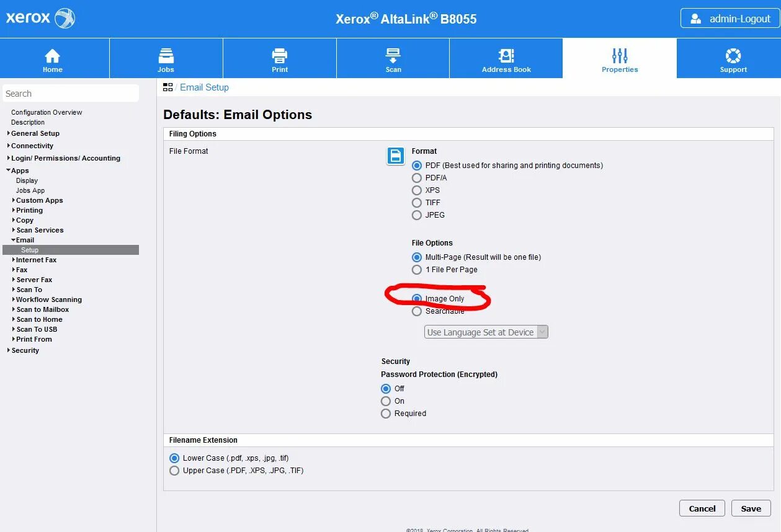Image resolution: width=781 pixels, height=532 pixels.
Task: Open Configuration Overview in sidebar
Action: tap(47, 112)
